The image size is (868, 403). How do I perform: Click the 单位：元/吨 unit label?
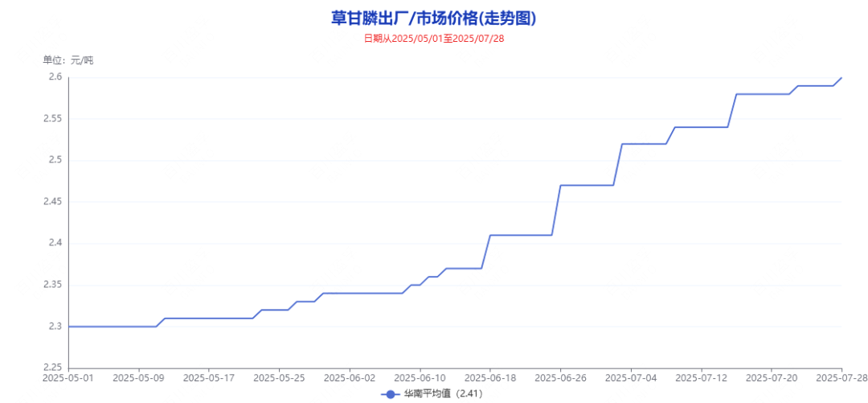point(68,60)
